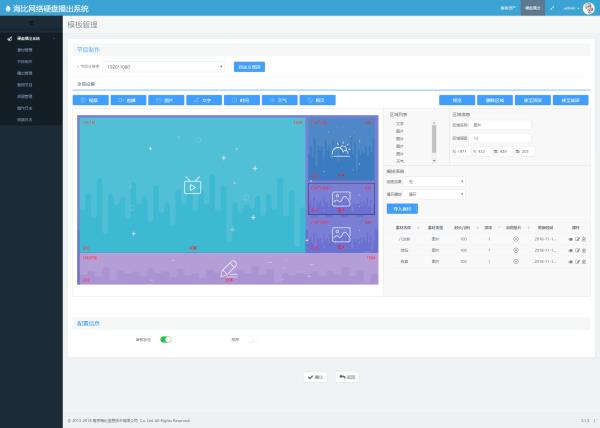Click the pencil icon in the purple text region
600x428 pixels.
[x=229, y=268]
